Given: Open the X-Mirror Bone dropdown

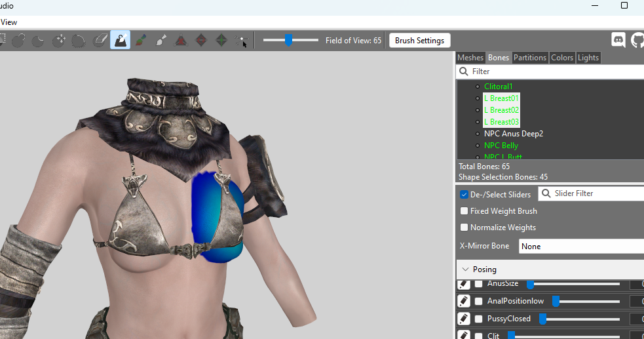Looking at the screenshot, I should pos(581,246).
